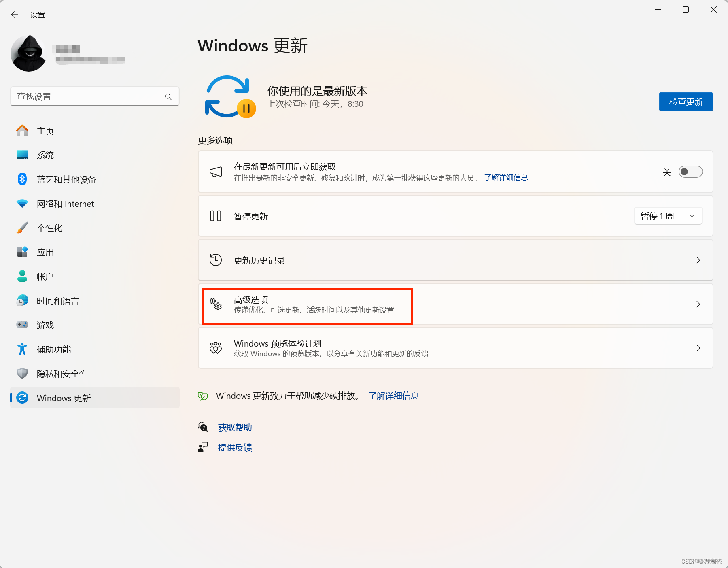Click the pause icon beside 暂停更新
Image resolution: width=728 pixels, height=568 pixels.
(216, 216)
